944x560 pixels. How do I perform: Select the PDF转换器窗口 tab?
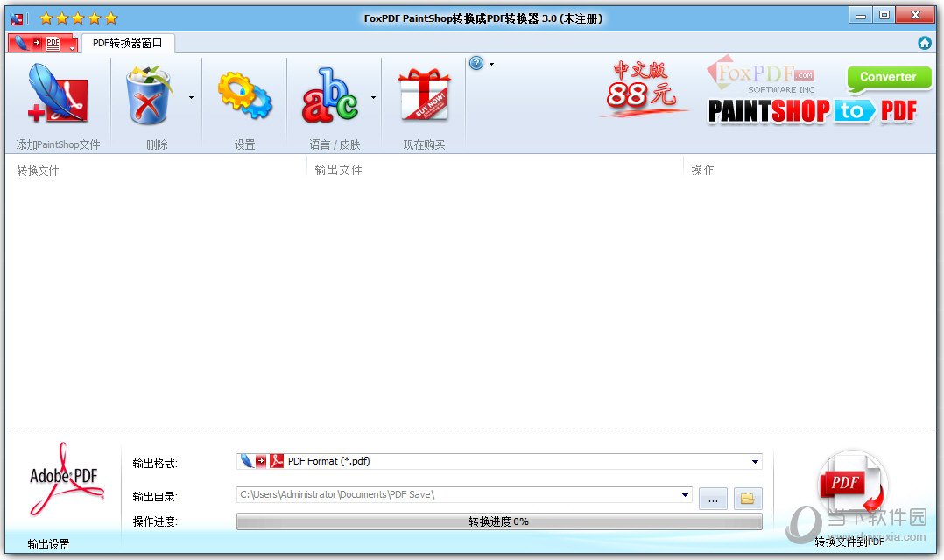pos(128,43)
